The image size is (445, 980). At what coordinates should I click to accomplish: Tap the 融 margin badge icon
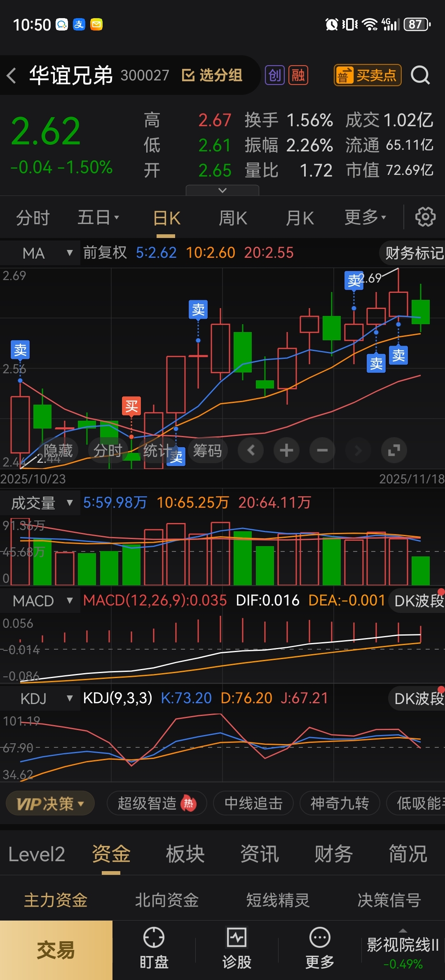tap(298, 75)
